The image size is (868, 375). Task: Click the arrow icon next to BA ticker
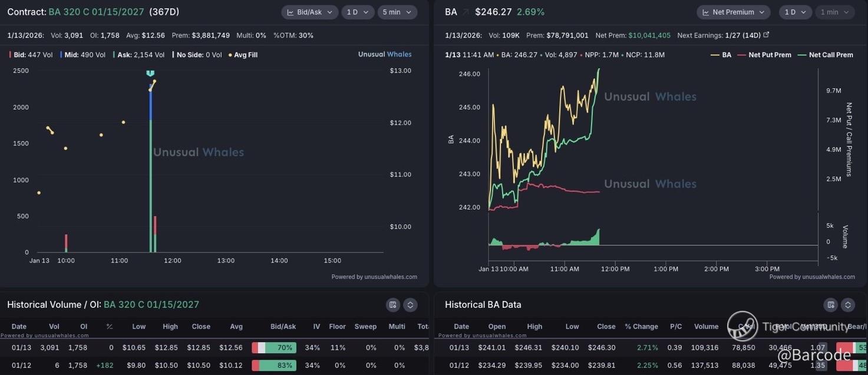466,12
